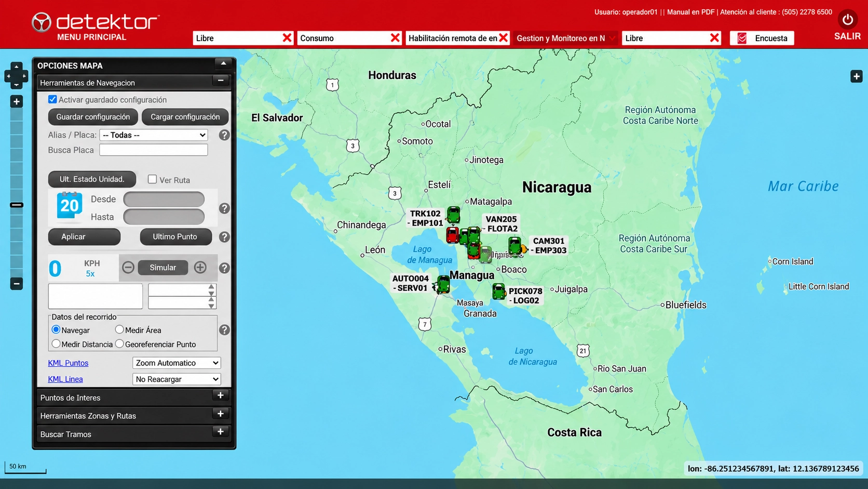The image size is (868, 489).
Task: Expand the Buscar Tramos section
Action: [221, 432]
